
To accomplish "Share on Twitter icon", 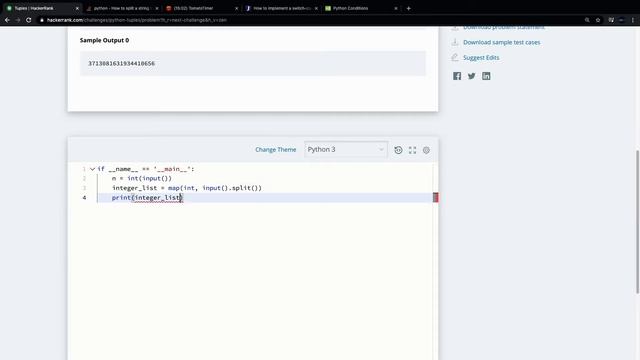I will (x=471, y=76).
